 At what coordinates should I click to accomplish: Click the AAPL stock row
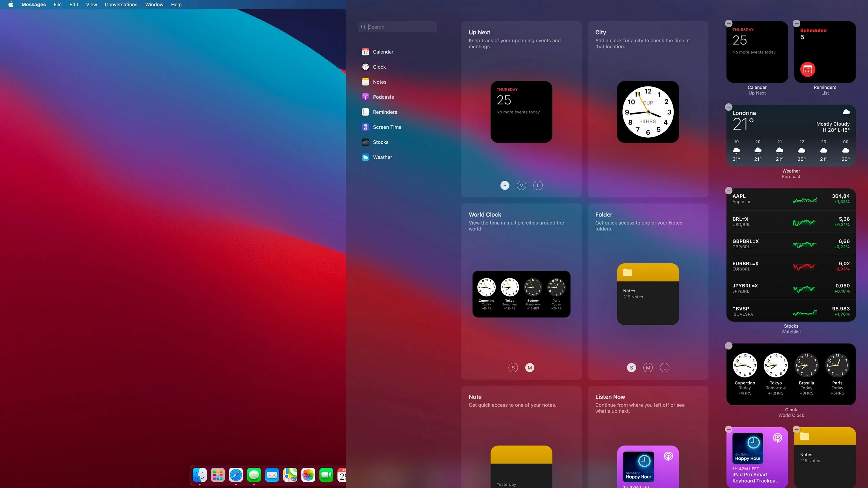point(790,199)
